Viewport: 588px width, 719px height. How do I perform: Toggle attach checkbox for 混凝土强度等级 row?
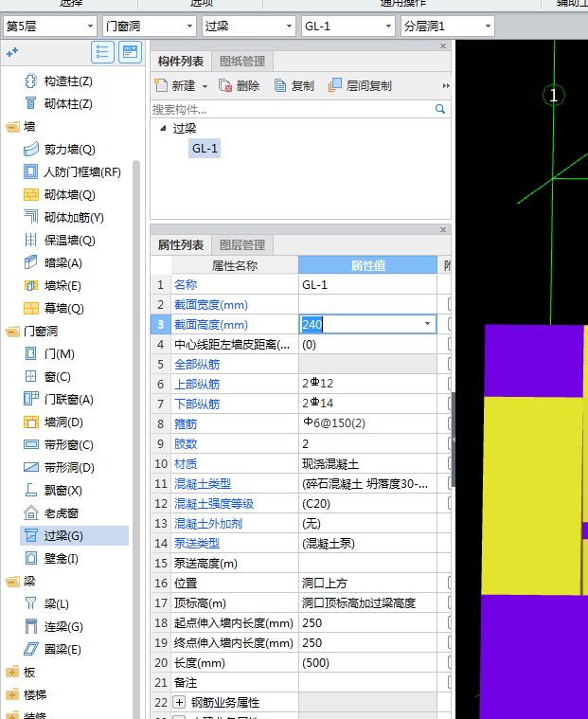pyautogui.click(x=450, y=503)
